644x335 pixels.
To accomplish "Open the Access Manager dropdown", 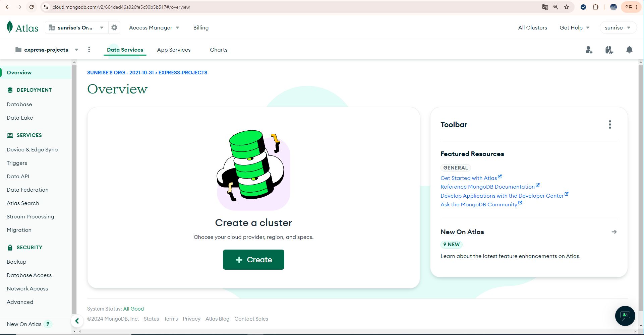I will click(154, 27).
